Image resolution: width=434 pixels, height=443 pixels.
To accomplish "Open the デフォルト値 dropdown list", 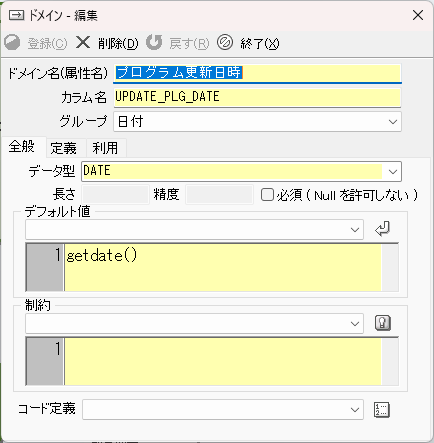I will (355, 230).
